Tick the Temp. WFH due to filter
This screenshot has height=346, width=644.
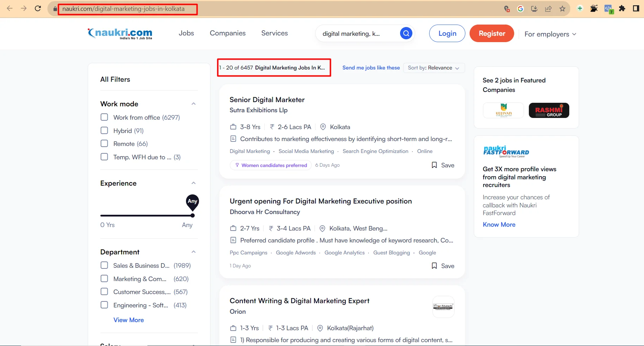click(x=104, y=157)
